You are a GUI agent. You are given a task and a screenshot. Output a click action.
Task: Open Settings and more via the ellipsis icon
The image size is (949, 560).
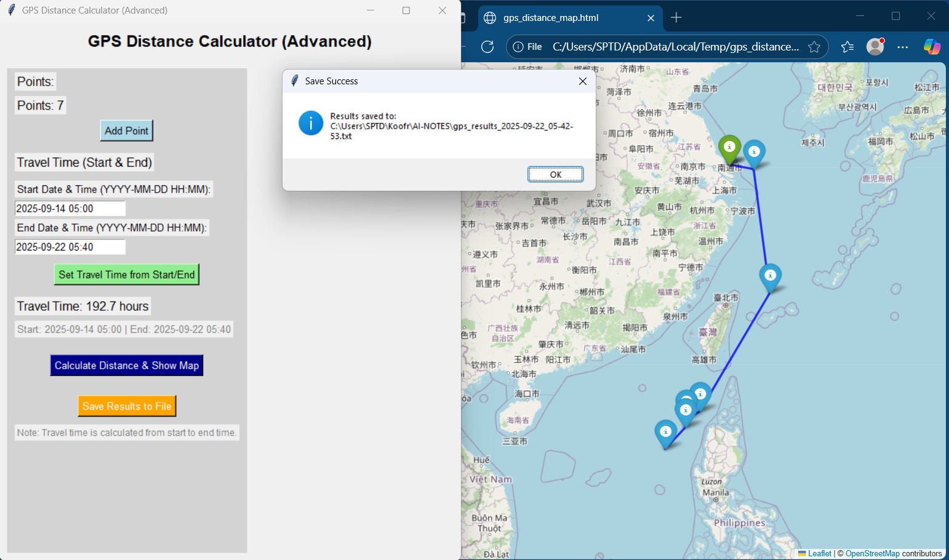[x=902, y=47]
